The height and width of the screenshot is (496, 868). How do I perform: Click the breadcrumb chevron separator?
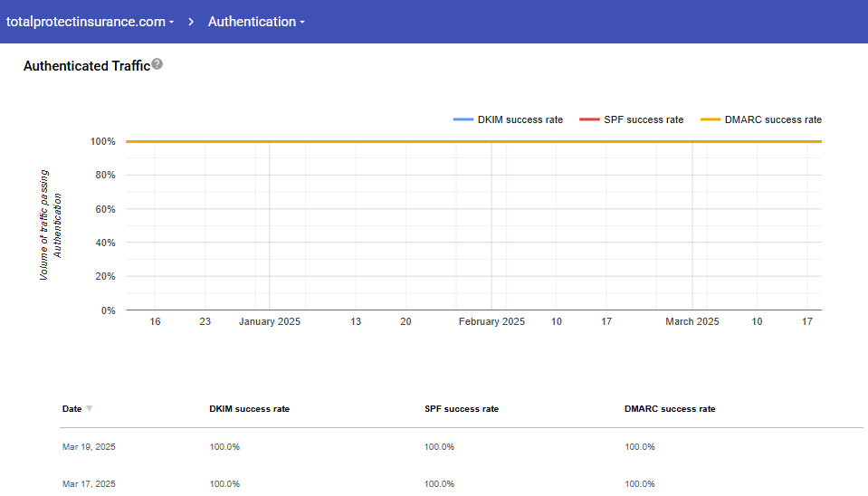[192, 22]
